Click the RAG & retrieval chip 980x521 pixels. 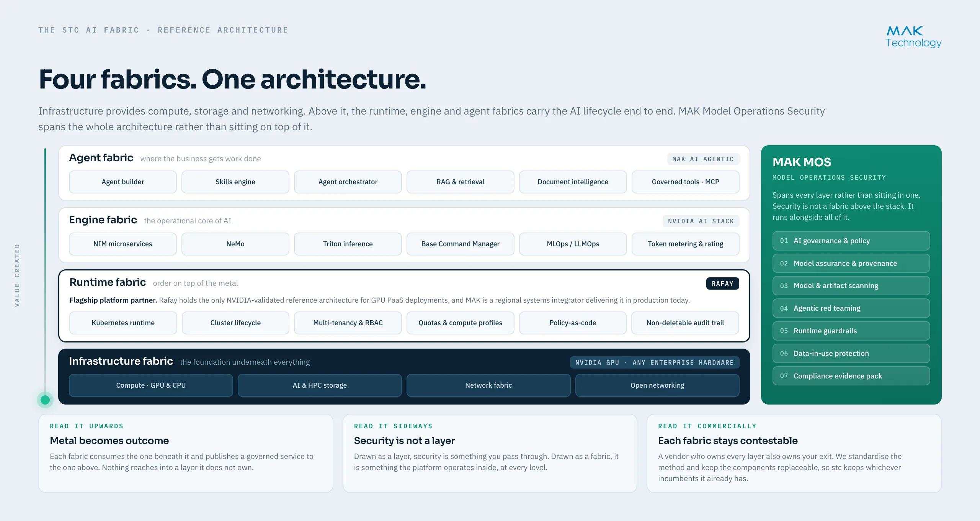point(461,182)
